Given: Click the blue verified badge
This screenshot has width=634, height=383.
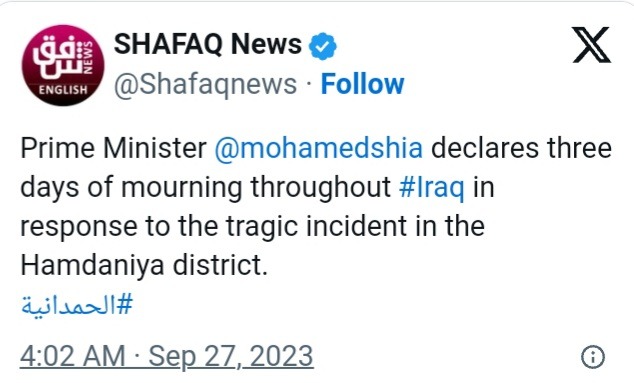Looking at the screenshot, I should point(323,47).
